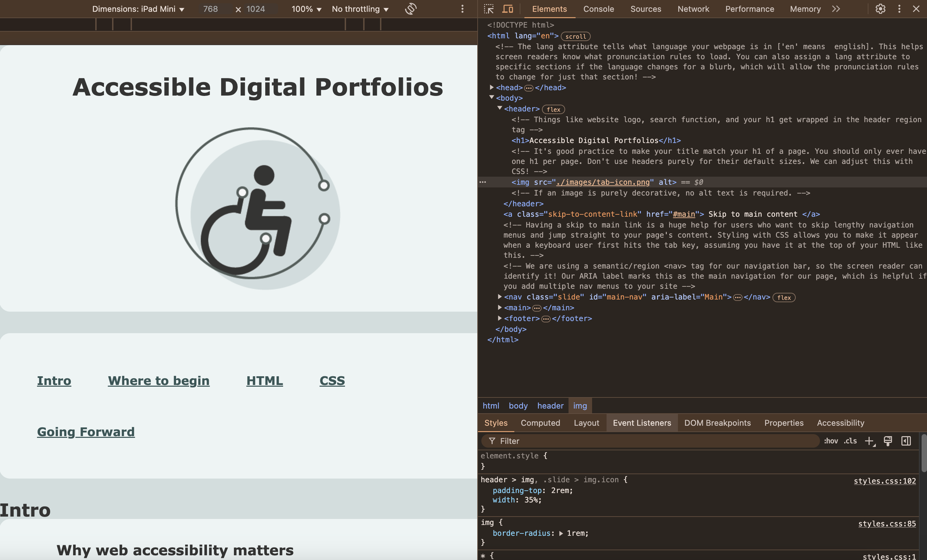
Task: Collapse the body element node
Action: click(491, 97)
